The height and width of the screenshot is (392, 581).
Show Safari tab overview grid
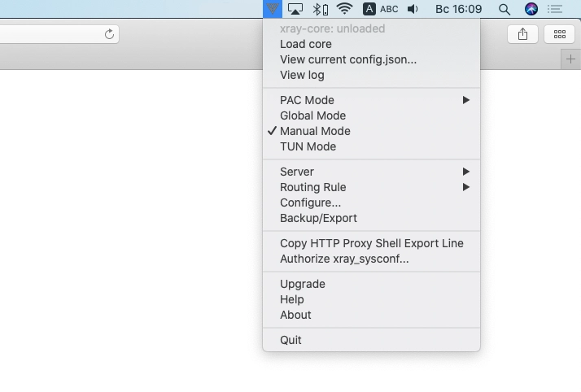[x=559, y=34]
